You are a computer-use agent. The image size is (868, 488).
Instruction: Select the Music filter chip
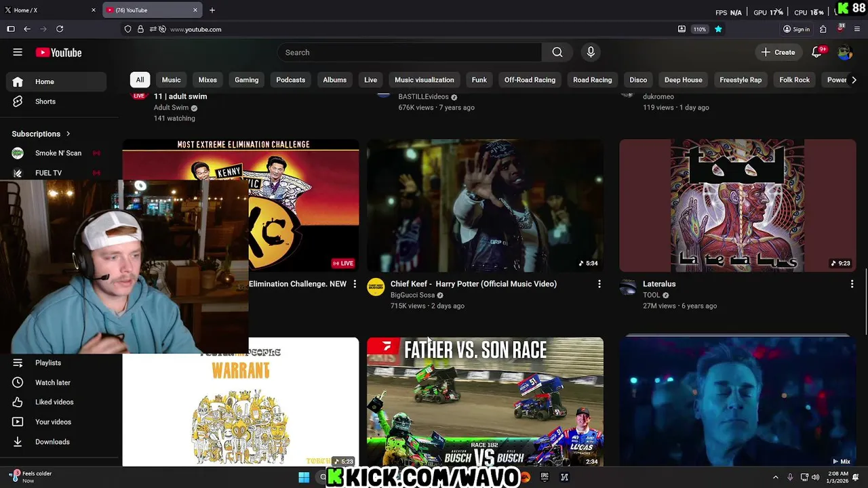pos(171,80)
